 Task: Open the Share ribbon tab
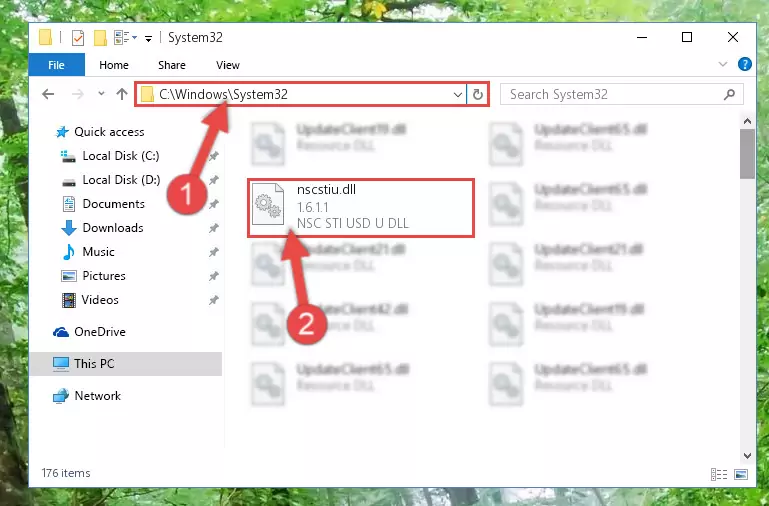172,65
